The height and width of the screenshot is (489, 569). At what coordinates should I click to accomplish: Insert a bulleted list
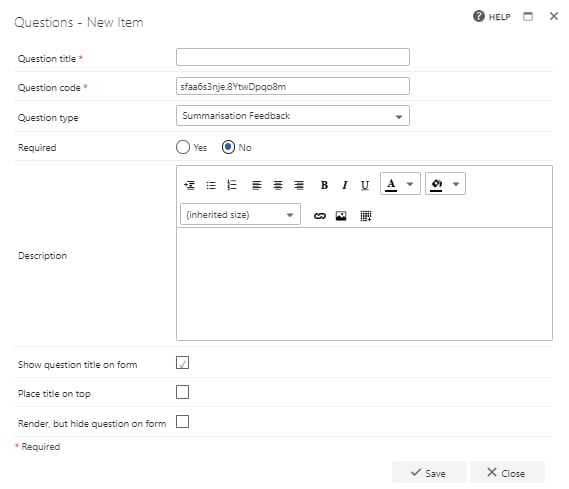[211, 185]
